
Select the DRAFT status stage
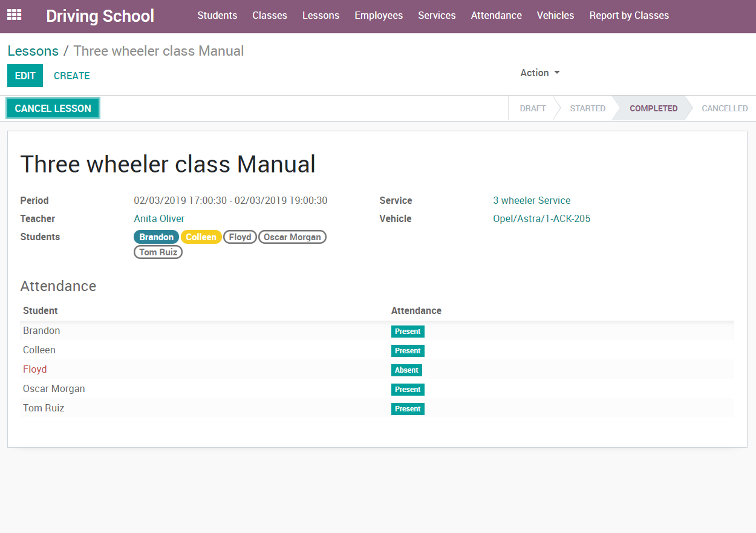tap(532, 108)
